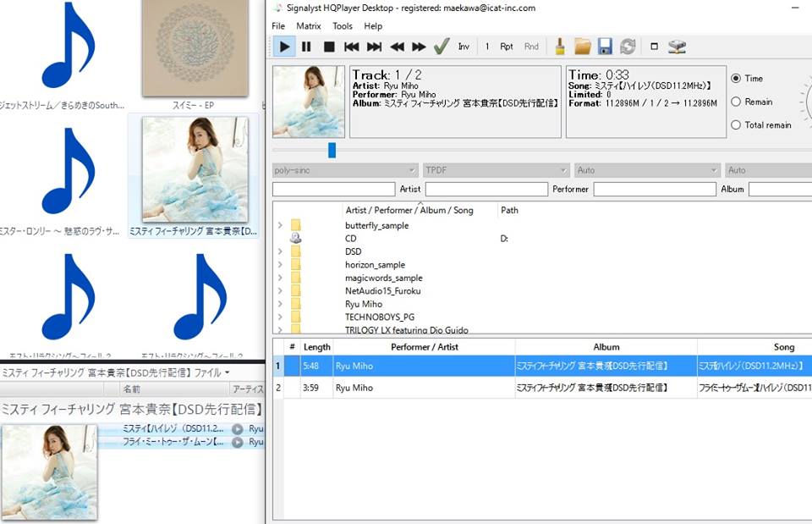Click the ミスター・ロンリー music note icon
Viewport: 812px width, 524px height.
(69, 171)
